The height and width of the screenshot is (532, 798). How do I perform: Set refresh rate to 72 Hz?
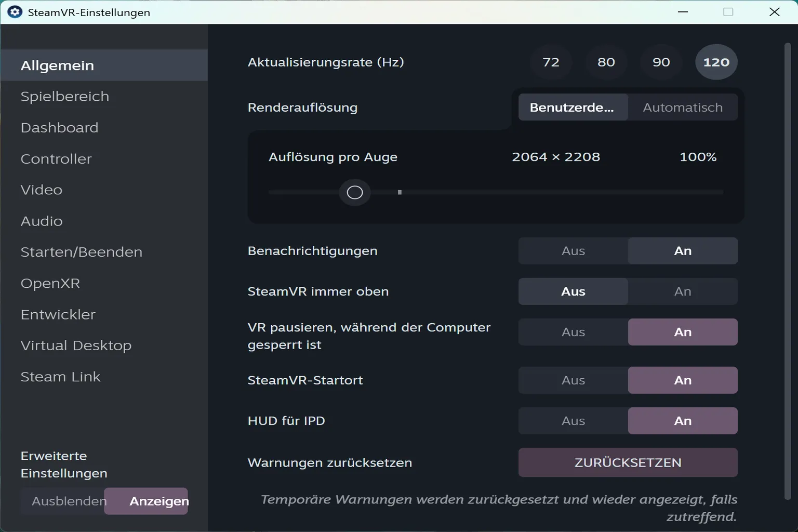tap(551, 62)
